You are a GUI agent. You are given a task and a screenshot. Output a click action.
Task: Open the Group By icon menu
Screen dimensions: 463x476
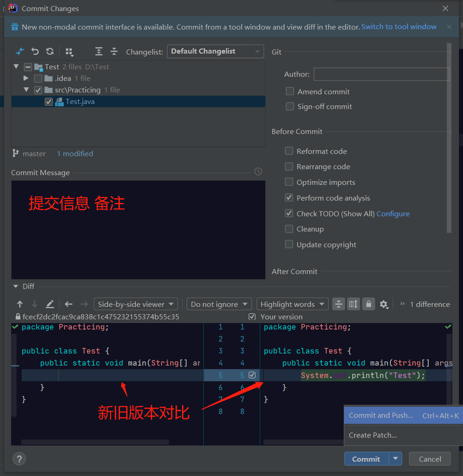[x=69, y=52]
